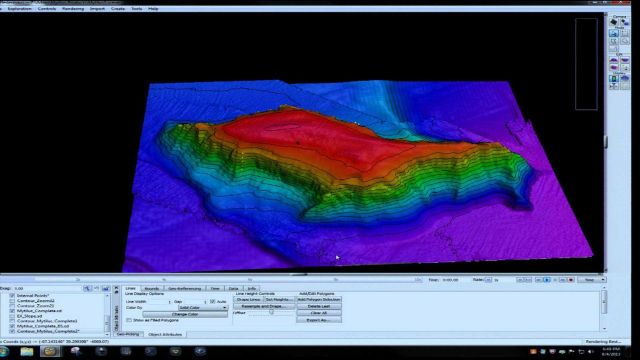The width and height of the screenshot is (640, 360).
Task: Click the Add Polygon Selection button
Action: pos(319,300)
